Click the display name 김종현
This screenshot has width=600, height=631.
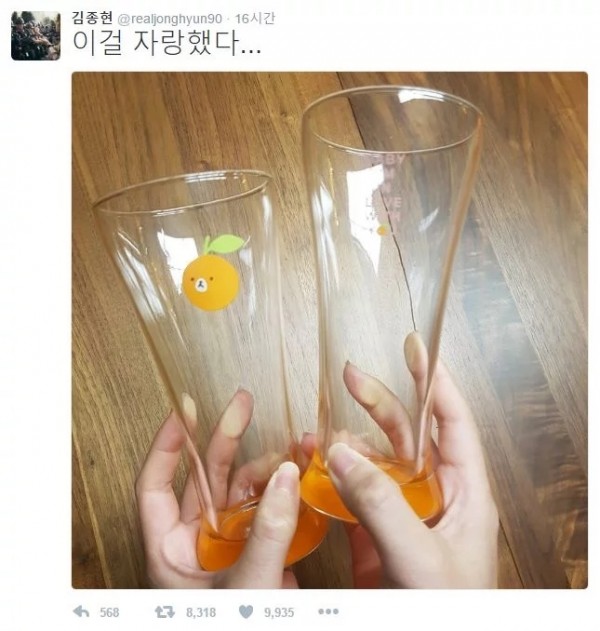92,18
